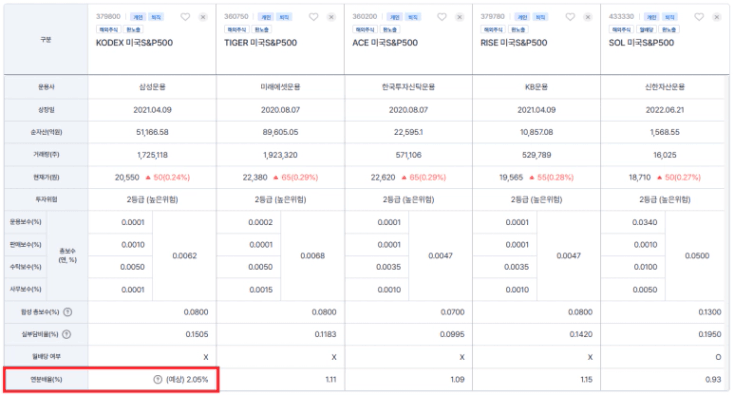Select KB운용 manager cell
The image size is (734, 395).
click(536, 87)
